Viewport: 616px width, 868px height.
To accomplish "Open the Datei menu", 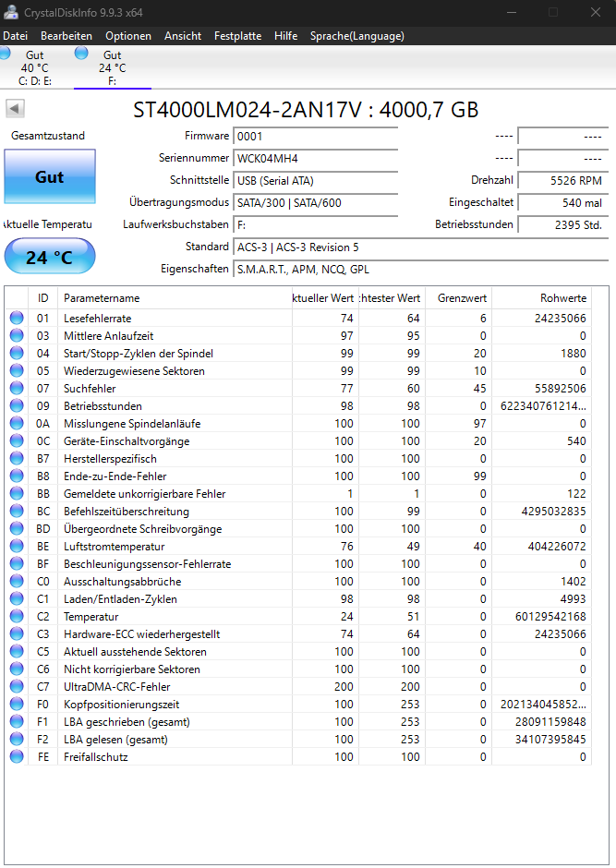I will point(15,36).
